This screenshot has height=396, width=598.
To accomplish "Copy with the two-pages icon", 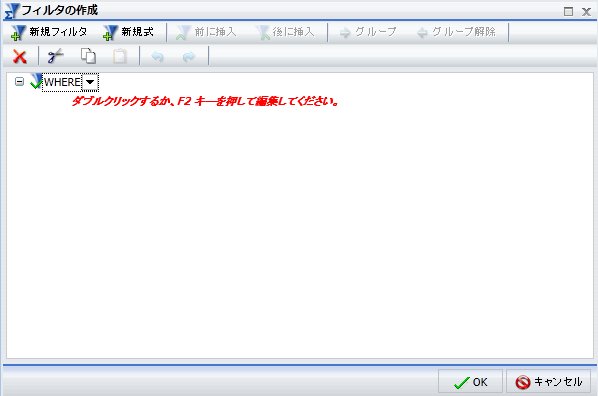I will 88,56.
